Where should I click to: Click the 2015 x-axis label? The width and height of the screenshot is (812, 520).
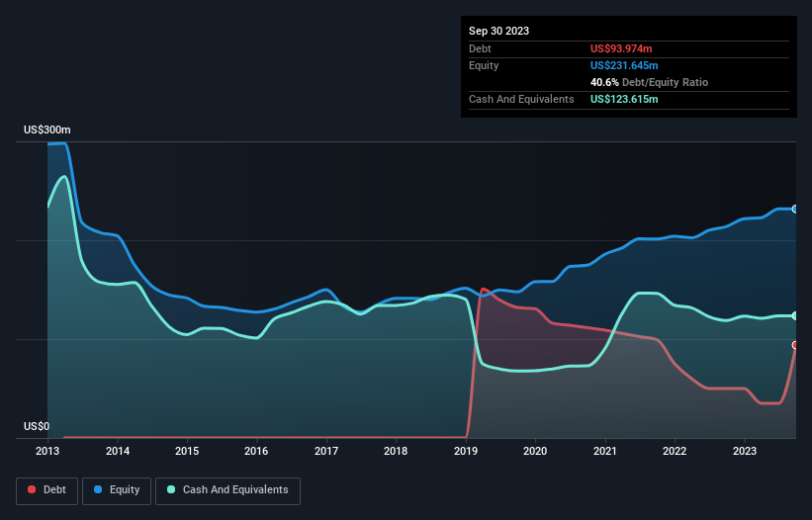(187, 451)
